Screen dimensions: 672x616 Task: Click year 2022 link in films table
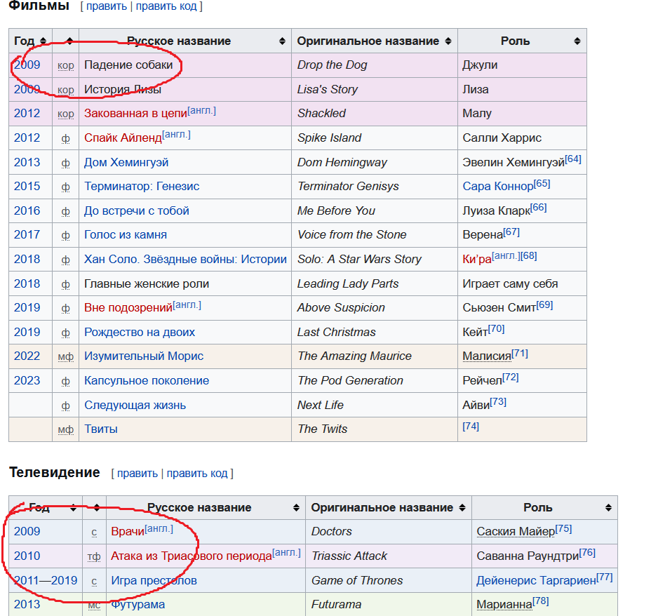[27, 356]
